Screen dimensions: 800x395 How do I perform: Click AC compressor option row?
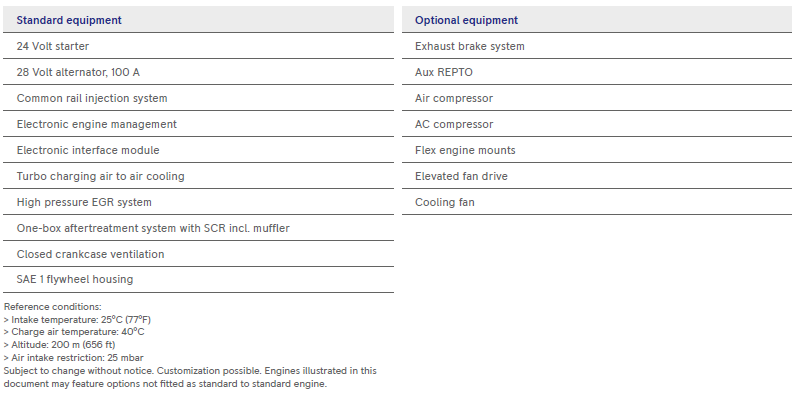click(597, 124)
